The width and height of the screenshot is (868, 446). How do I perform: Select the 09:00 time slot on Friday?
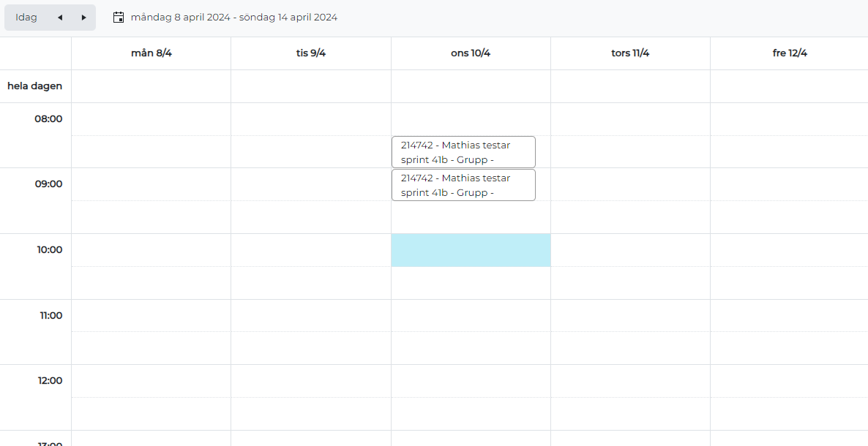(x=789, y=184)
